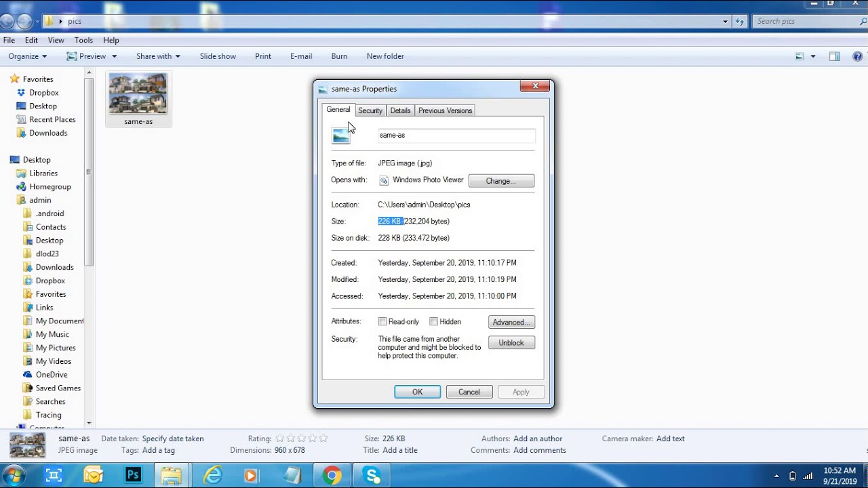868x488 pixels.
Task: Open the dlod23 folder in the sidebar
Action: tap(47, 254)
